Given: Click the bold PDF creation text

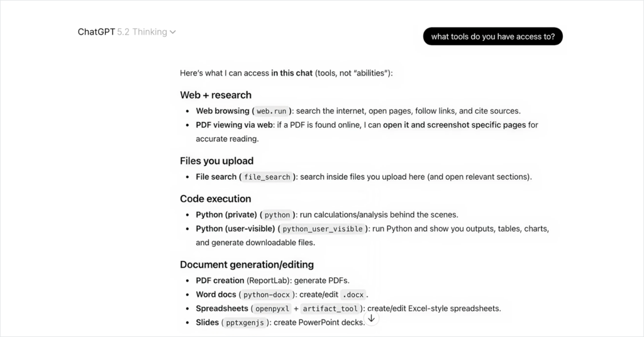Looking at the screenshot, I should coord(219,280).
